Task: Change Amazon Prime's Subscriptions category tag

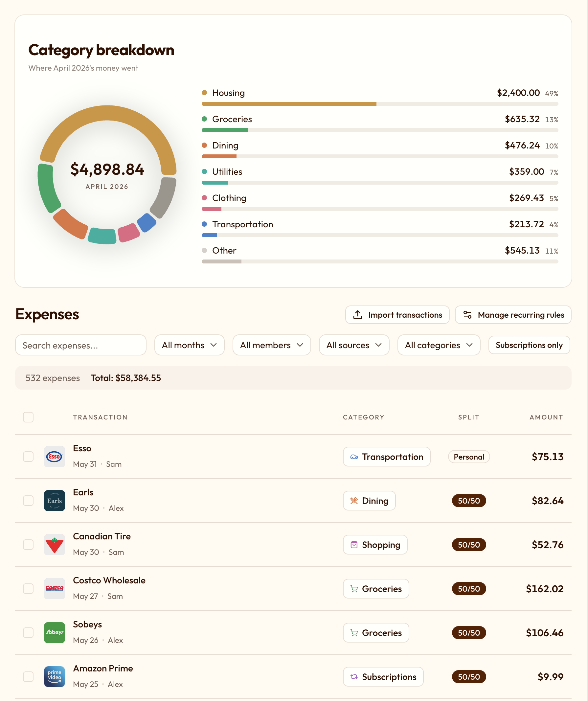Action: click(383, 677)
